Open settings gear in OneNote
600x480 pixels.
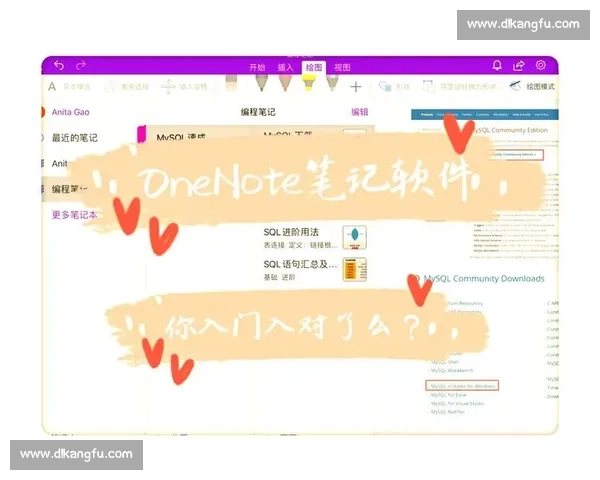point(541,65)
